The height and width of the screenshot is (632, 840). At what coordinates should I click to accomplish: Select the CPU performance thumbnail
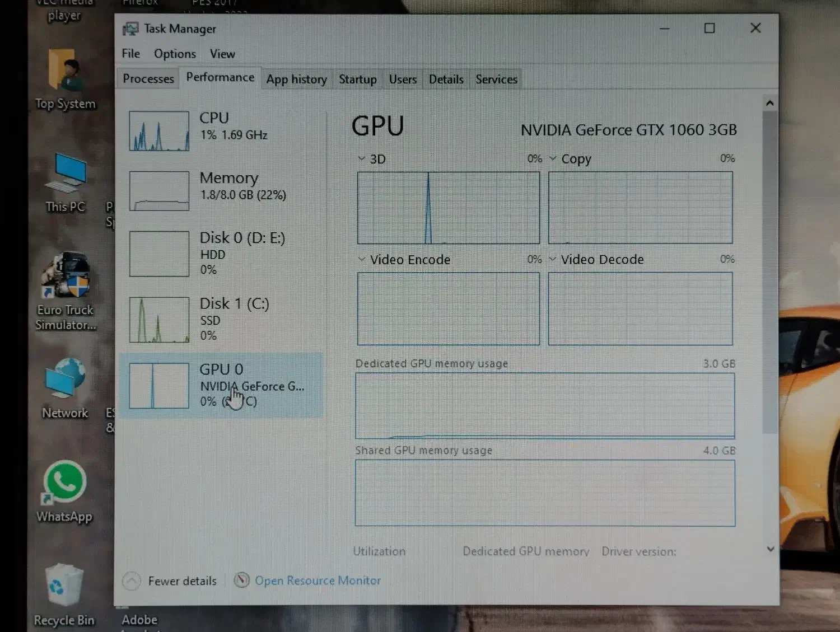tap(159, 131)
